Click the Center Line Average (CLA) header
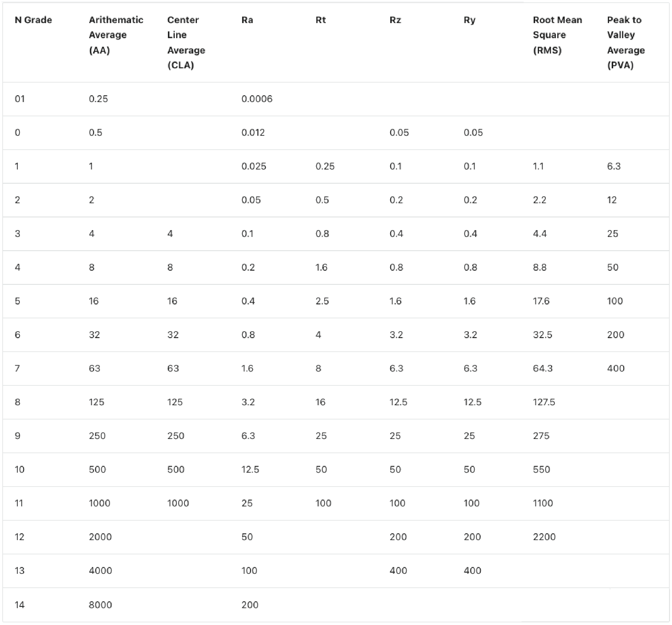The width and height of the screenshot is (672, 625). pyautogui.click(x=186, y=42)
